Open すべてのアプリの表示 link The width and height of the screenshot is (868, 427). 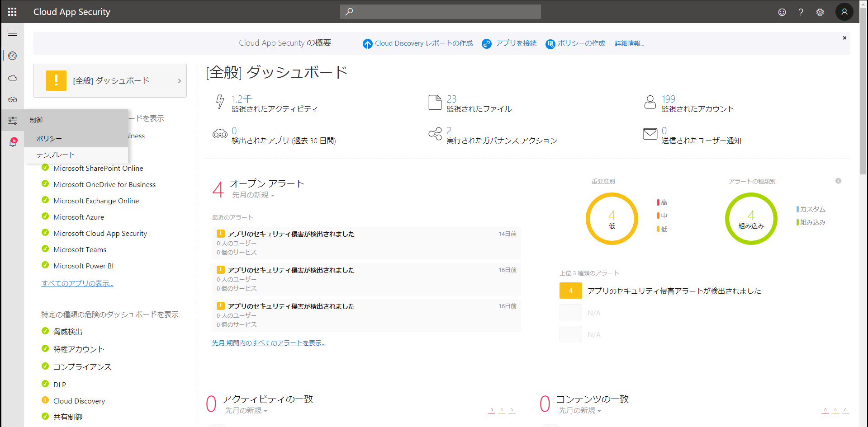[x=77, y=283]
